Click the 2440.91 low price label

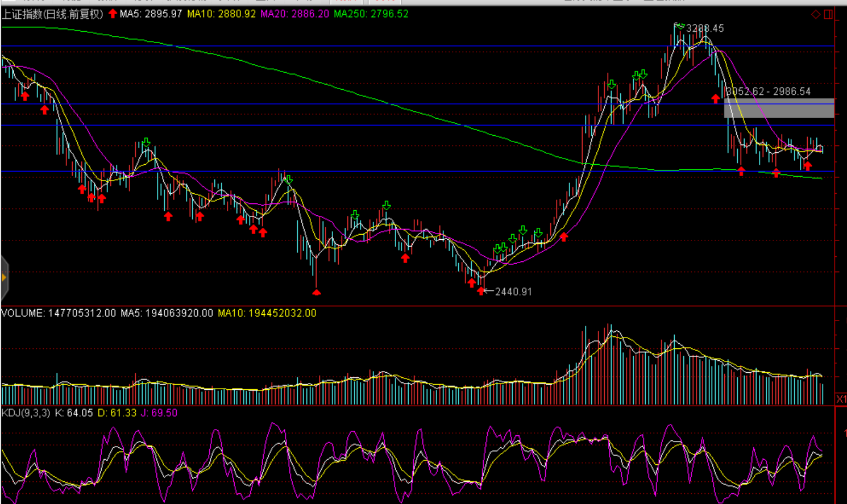tap(513, 291)
